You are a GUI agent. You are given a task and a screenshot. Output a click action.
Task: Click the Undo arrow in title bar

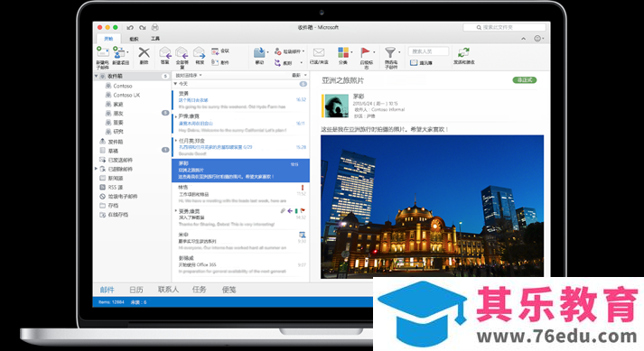tap(130, 27)
